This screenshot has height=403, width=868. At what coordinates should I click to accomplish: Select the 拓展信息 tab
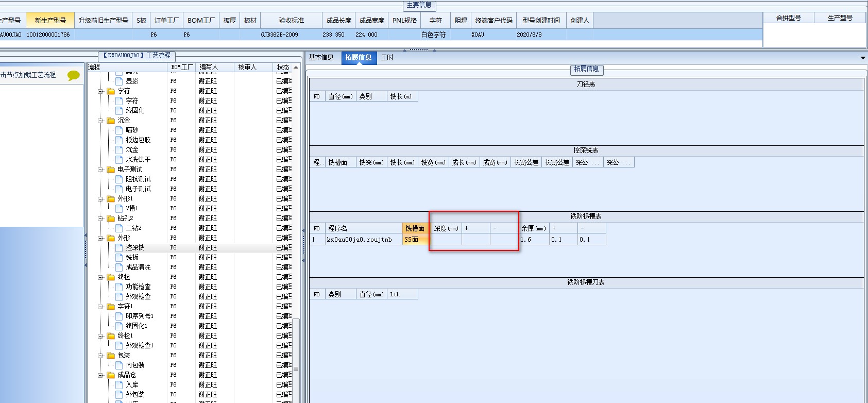tap(359, 58)
